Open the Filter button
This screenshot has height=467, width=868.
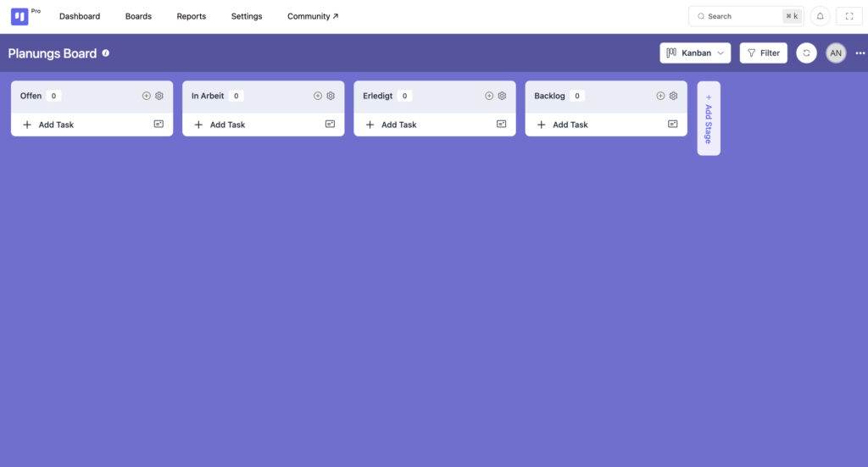pos(764,53)
